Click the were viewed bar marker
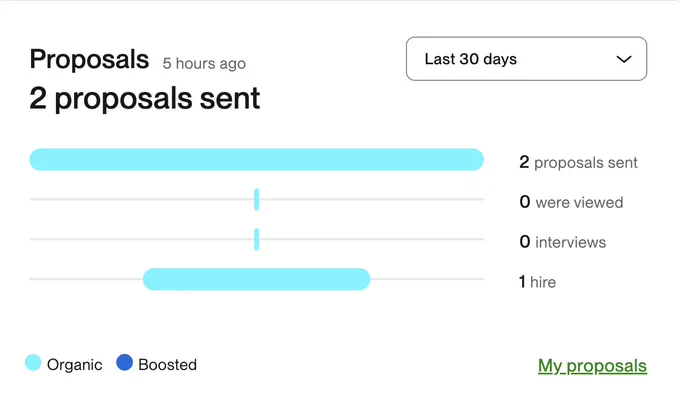The image size is (680, 401). coord(257,199)
